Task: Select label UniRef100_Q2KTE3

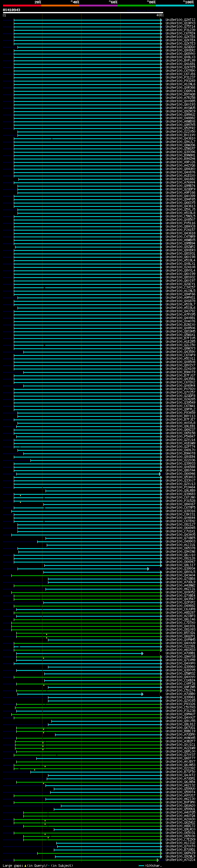Action: (180, 43)
